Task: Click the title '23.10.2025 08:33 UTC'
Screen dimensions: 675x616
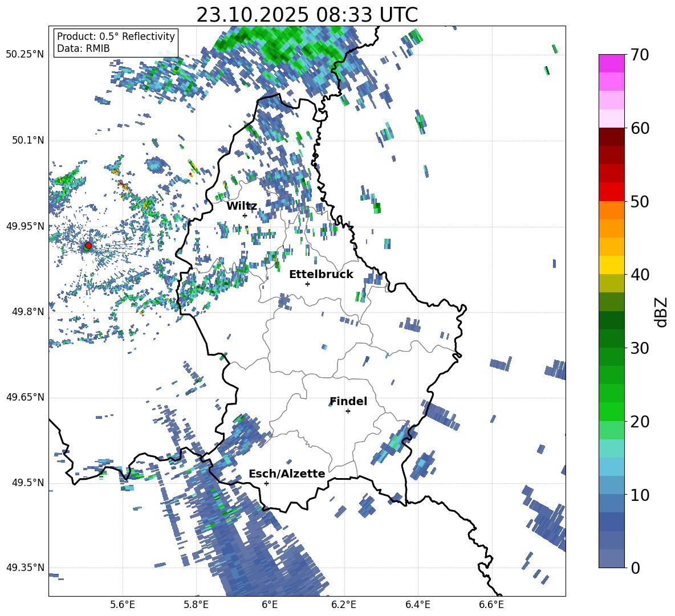Action: [307, 15]
